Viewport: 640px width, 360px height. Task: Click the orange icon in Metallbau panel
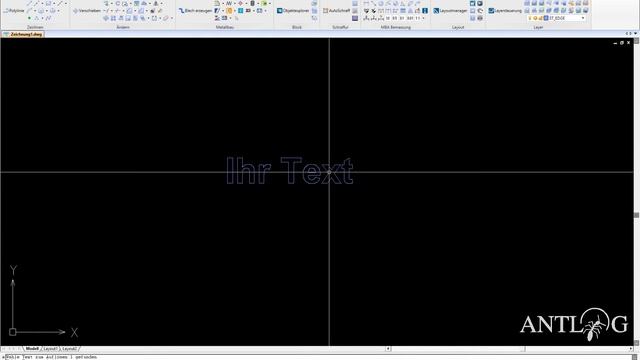click(229, 11)
